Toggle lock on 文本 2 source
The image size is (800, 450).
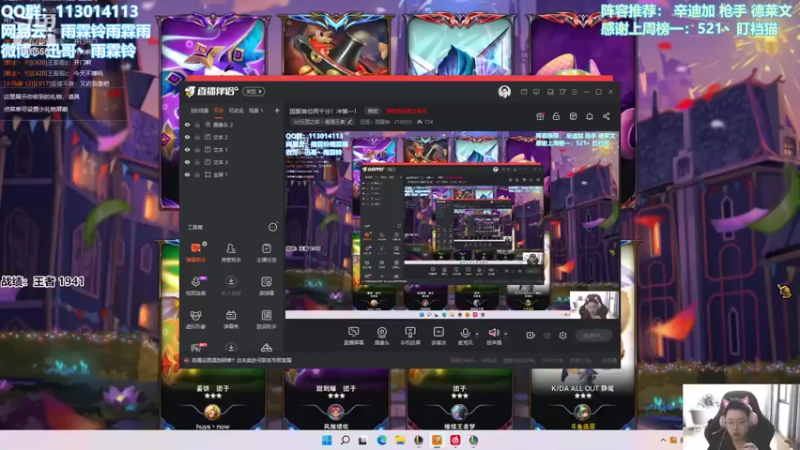[197, 137]
